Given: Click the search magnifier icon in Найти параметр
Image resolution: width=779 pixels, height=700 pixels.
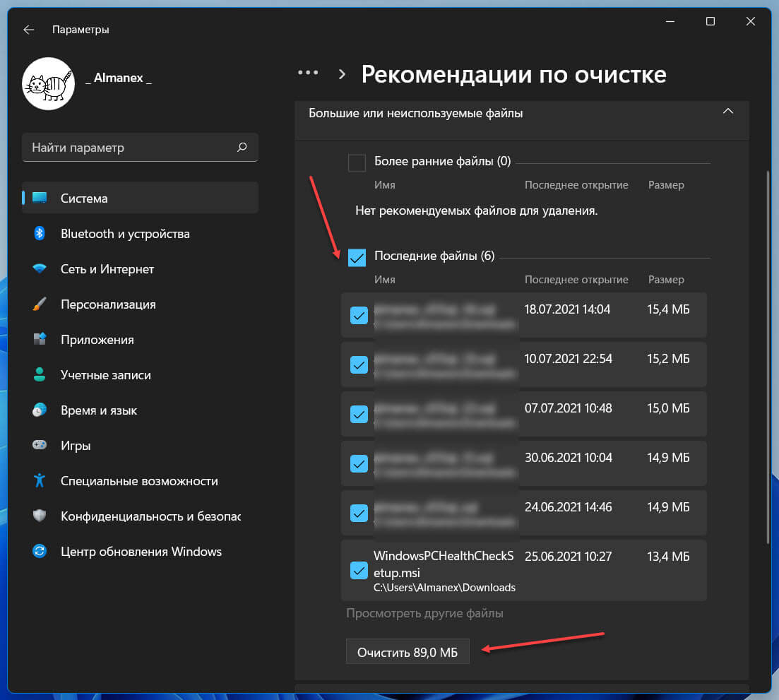Looking at the screenshot, I should (242, 148).
